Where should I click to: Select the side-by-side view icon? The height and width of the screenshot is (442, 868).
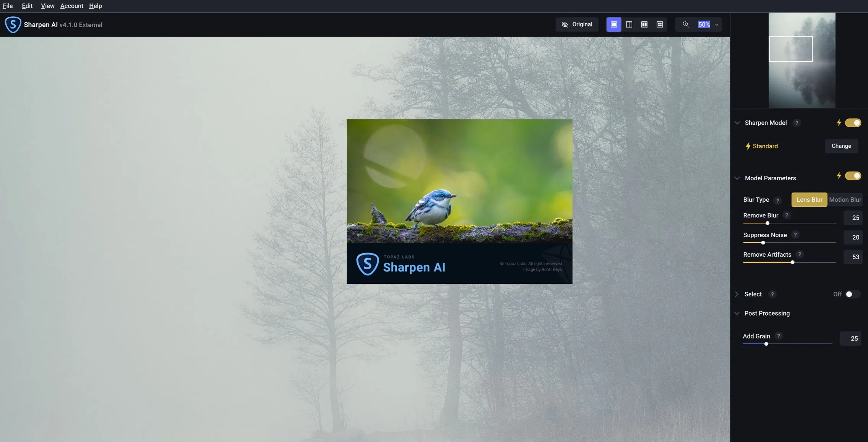pyautogui.click(x=644, y=24)
